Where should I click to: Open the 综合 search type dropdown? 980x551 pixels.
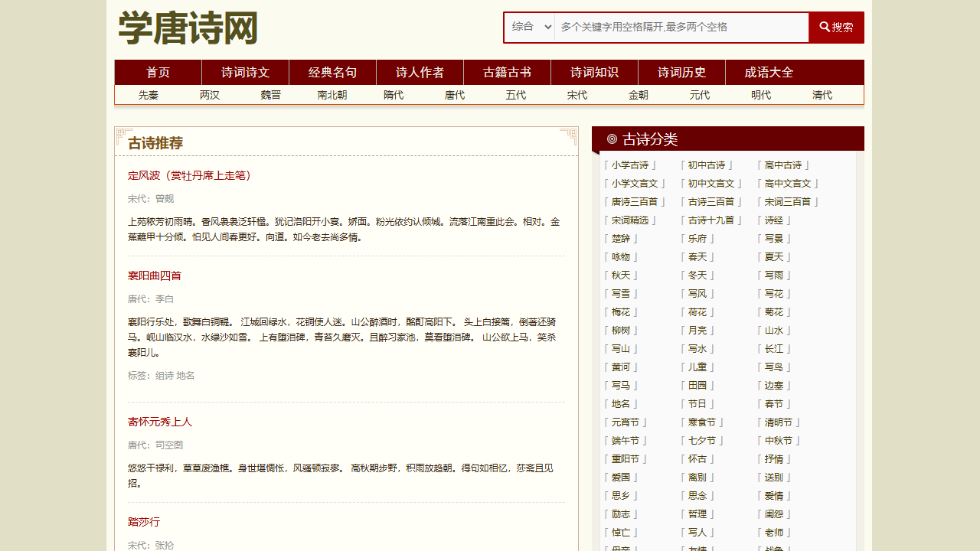tap(528, 27)
